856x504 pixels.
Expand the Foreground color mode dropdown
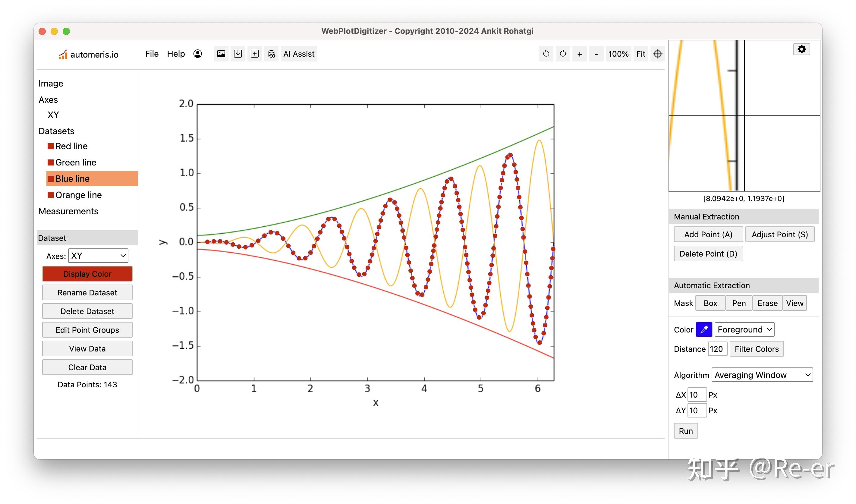tap(744, 329)
